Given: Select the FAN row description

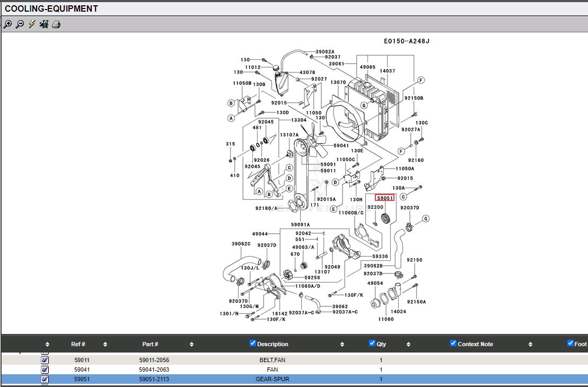Looking at the screenshot, I should click(273, 370).
